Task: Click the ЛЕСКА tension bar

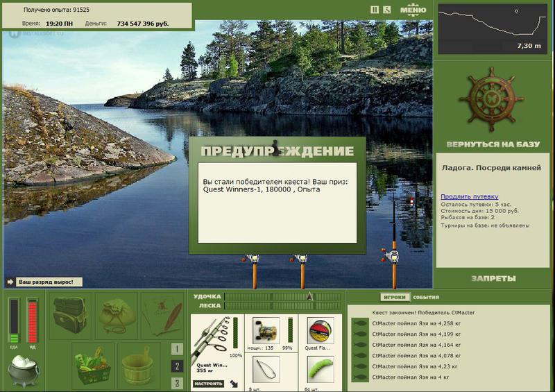Action: click(282, 305)
